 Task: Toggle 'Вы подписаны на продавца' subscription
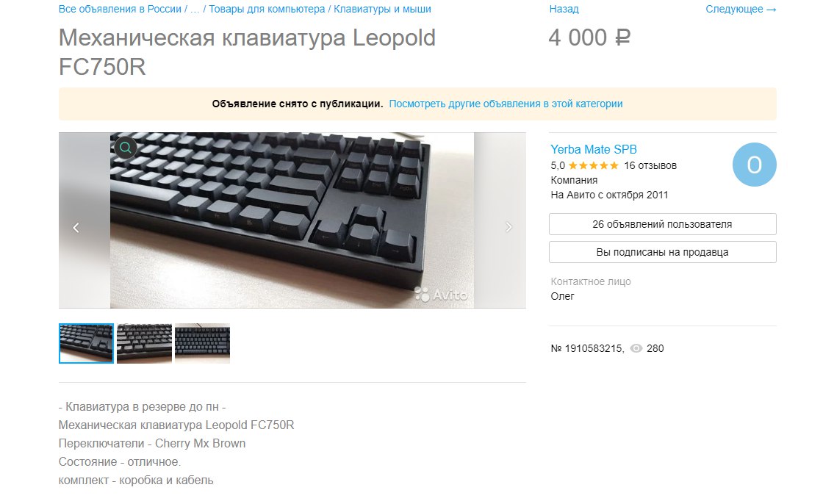coord(662,252)
